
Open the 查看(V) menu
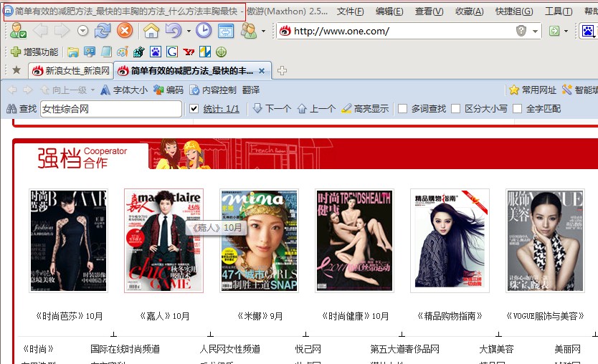pyautogui.click(x=429, y=11)
